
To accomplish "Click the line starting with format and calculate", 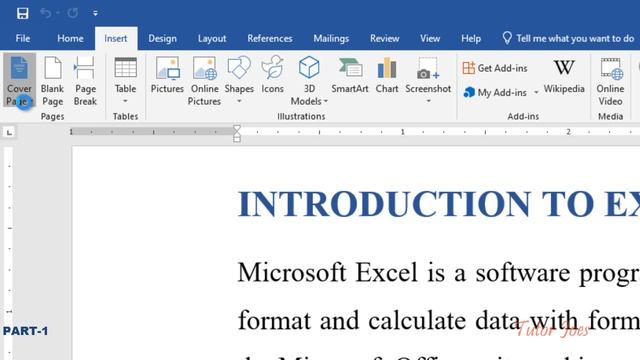I will pyautogui.click(x=438, y=320).
